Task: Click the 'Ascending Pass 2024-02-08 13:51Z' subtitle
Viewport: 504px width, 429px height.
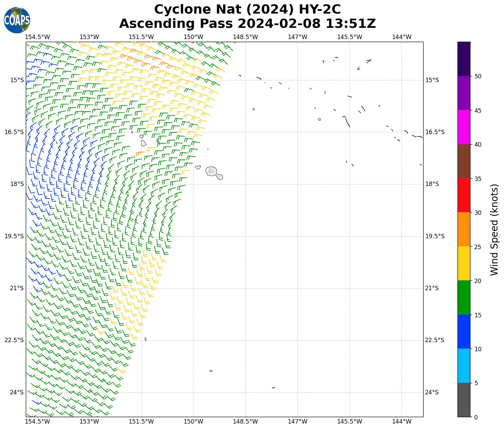Action: tap(247, 24)
